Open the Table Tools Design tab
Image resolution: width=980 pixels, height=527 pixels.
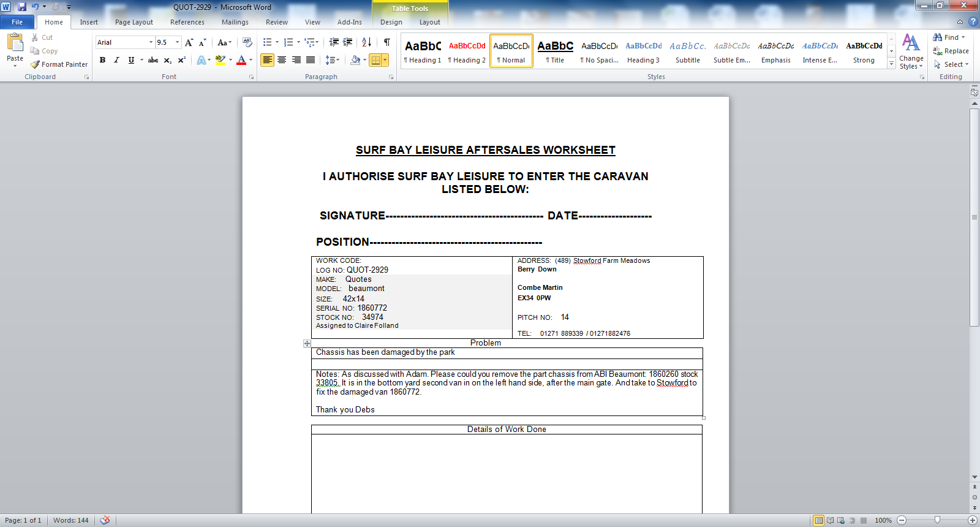point(391,22)
